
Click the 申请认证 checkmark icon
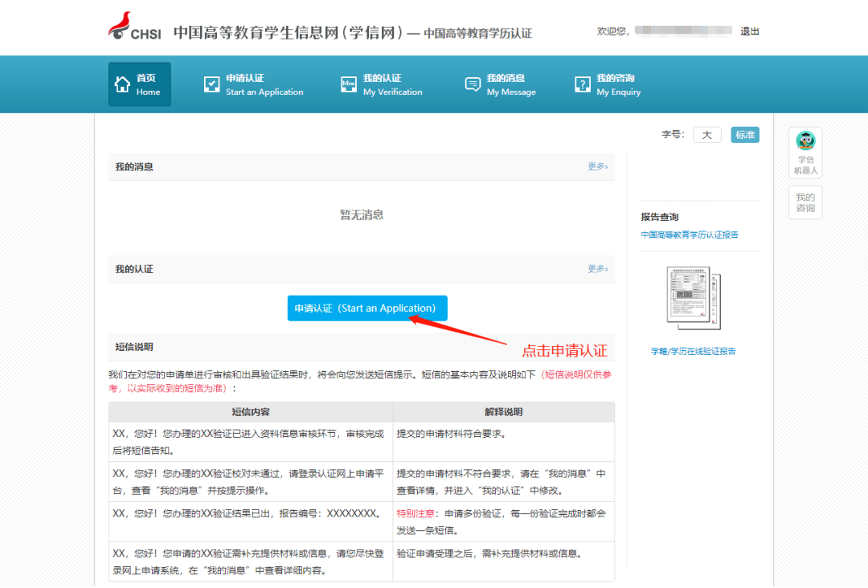tap(211, 84)
